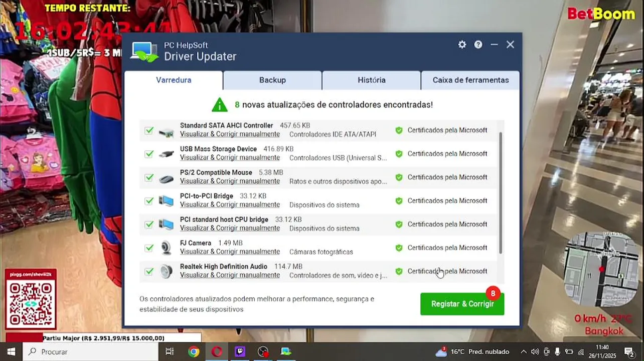This screenshot has width=644, height=361.
Task: Uncheck PCI-to-PCI Bridge checkbox
Action: point(149,201)
